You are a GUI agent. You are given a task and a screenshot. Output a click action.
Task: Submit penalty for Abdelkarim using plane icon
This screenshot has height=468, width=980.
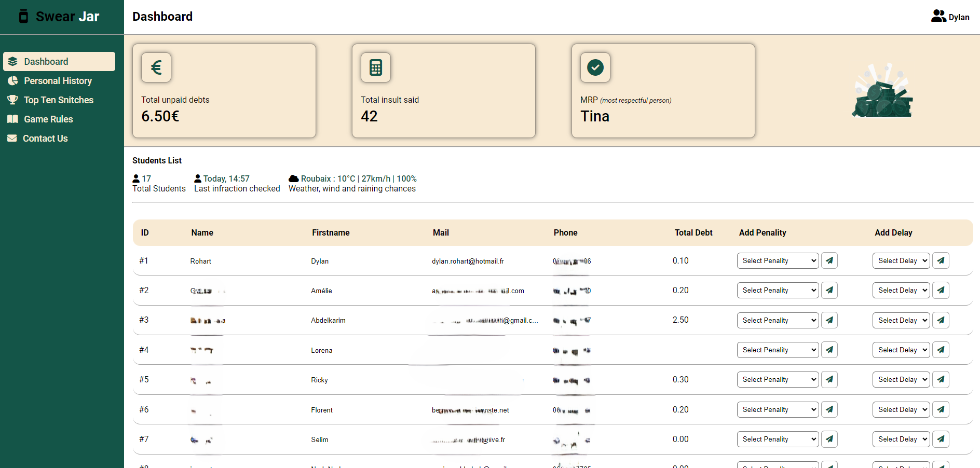(829, 320)
